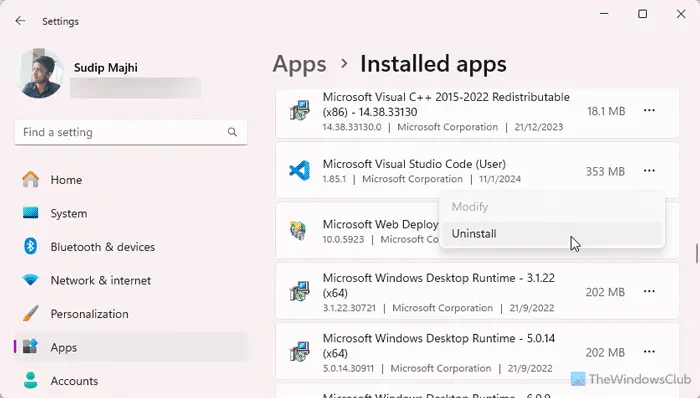Screen dimensions: 700x398
Task: Click the Desktop Runtime 3.1.22 icon
Action: pyautogui.click(x=300, y=291)
